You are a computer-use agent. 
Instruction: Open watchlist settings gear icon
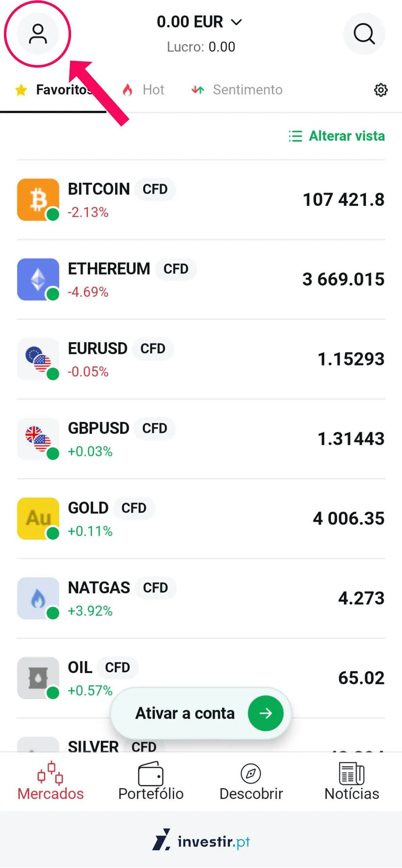[x=380, y=90]
